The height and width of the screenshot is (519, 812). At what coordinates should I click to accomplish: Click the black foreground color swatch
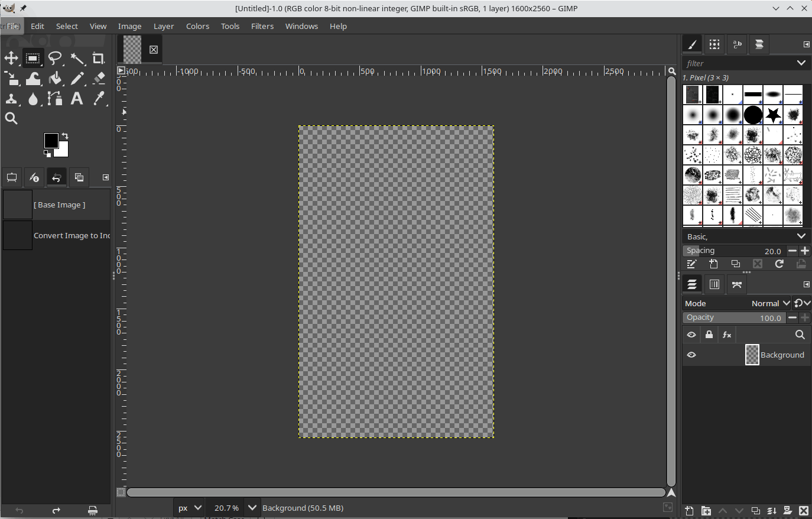pyautogui.click(x=51, y=141)
